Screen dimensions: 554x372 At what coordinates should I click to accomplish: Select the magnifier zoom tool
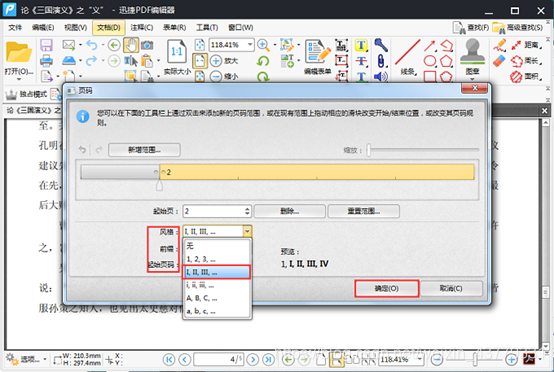pos(263,45)
